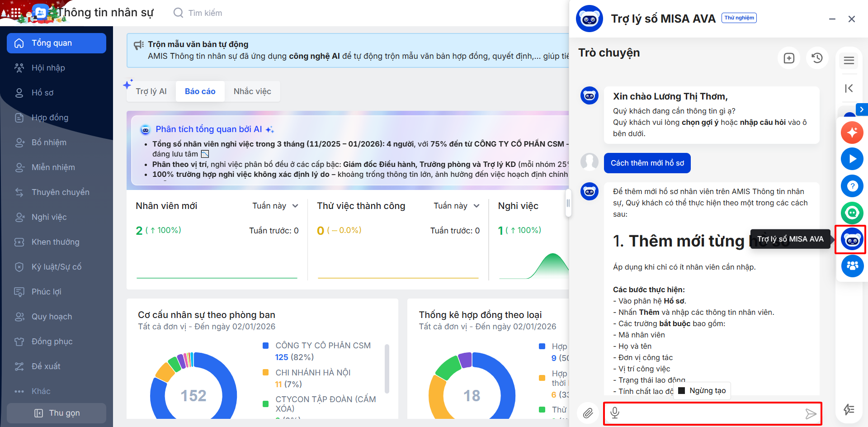The width and height of the screenshot is (868, 427).
Task: Click the 18 total in contract donut chart
Action: 472,396
